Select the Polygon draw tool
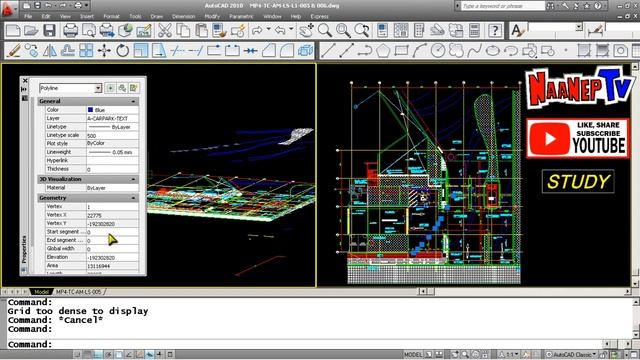Image resolution: width=640 pixels, height=360 pixels. [x=383, y=51]
